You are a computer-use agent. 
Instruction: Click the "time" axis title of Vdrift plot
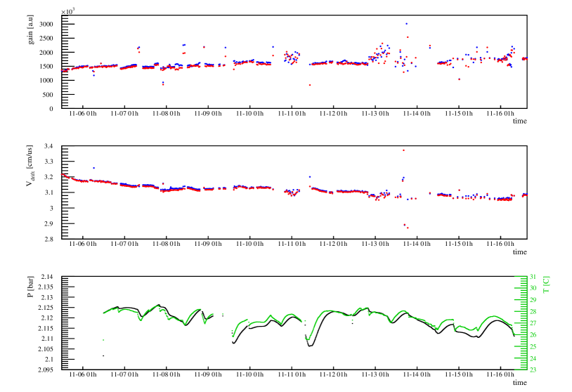(x=520, y=252)
